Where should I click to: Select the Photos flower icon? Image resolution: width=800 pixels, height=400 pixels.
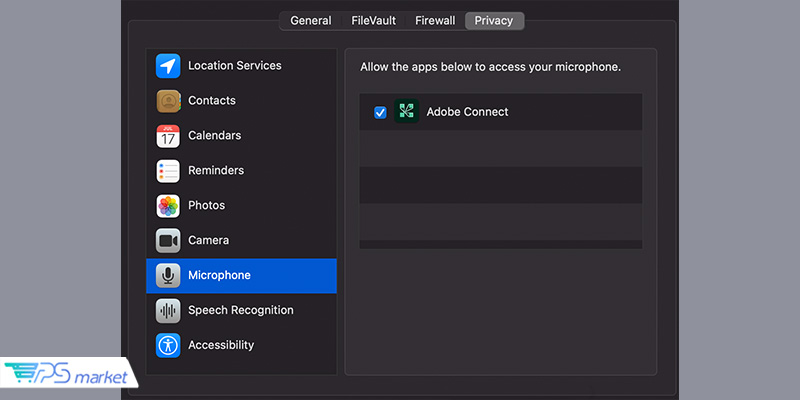click(x=168, y=206)
